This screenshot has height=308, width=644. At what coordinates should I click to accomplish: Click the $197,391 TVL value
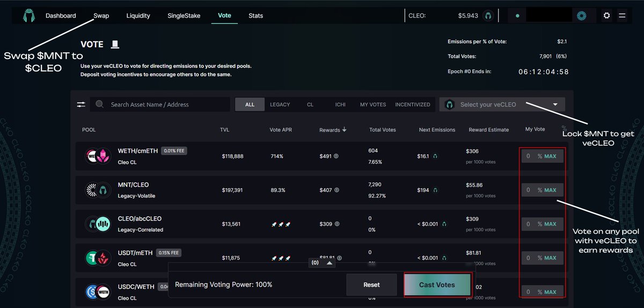(232, 190)
